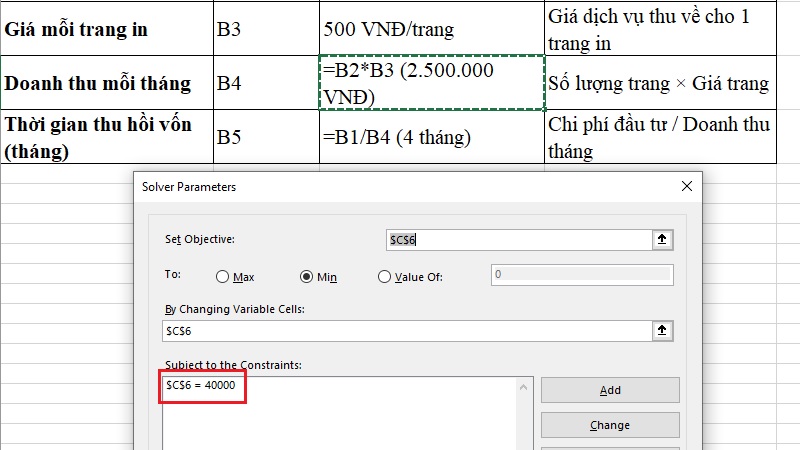Focus the By Changing Variable Cells field
The image size is (800, 450).
coord(407,331)
